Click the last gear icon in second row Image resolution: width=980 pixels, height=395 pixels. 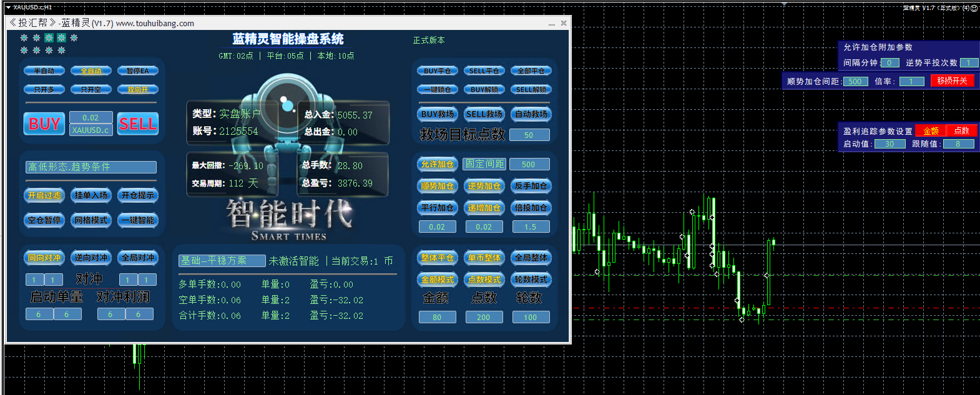[x=61, y=50]
